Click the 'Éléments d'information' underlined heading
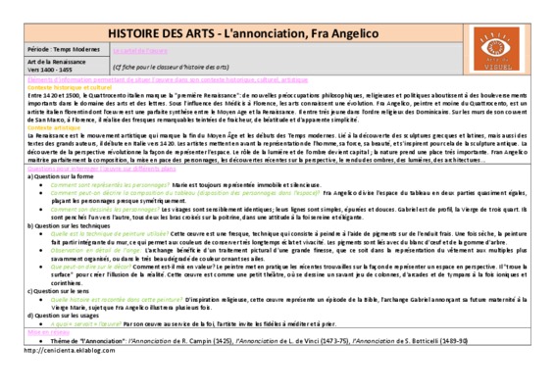 point(168,80)
